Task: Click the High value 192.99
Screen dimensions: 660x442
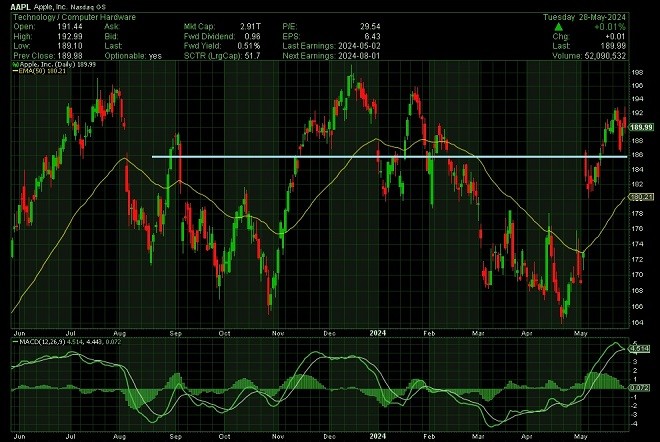Action: click(70, 36)
